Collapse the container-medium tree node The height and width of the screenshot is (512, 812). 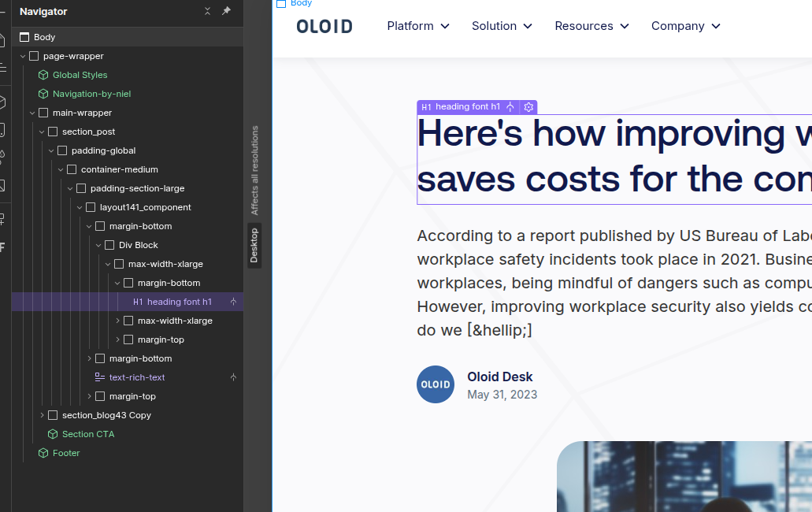coord(61,169)
